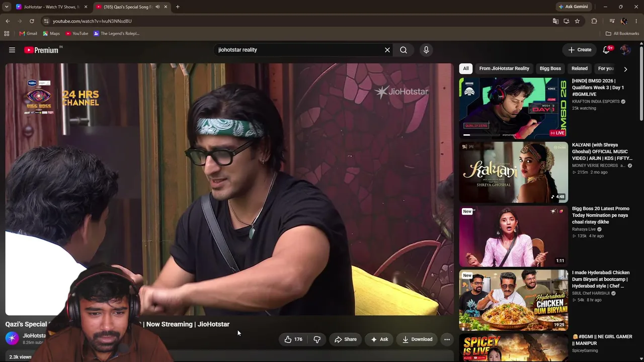
Task: Open the Chrome profile avatar
Action: [624, 21]
